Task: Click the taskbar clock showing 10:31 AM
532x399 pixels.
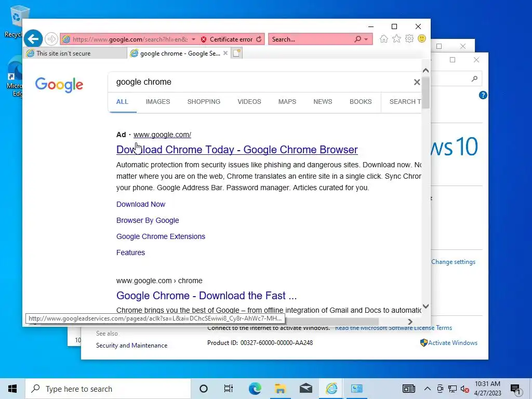Action: 487,389
